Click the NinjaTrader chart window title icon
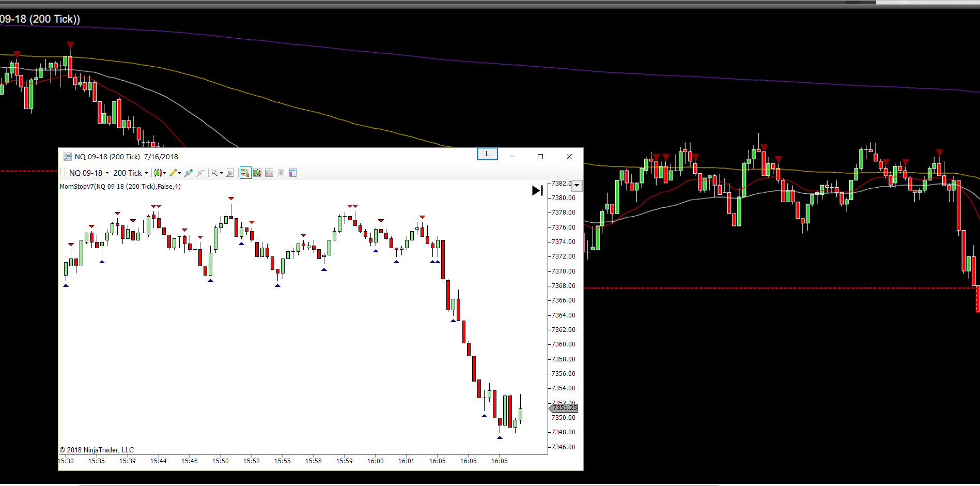The image size is (980, 486). (x=68, y=157)
